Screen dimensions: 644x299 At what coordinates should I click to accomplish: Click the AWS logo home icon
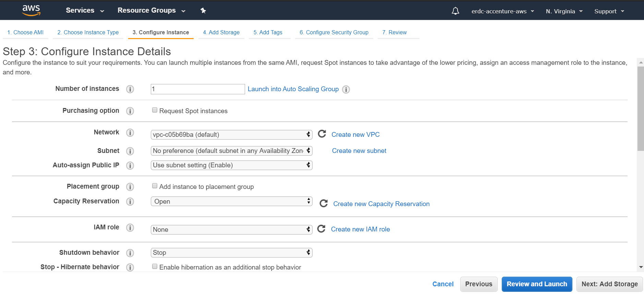coord(31,10)
